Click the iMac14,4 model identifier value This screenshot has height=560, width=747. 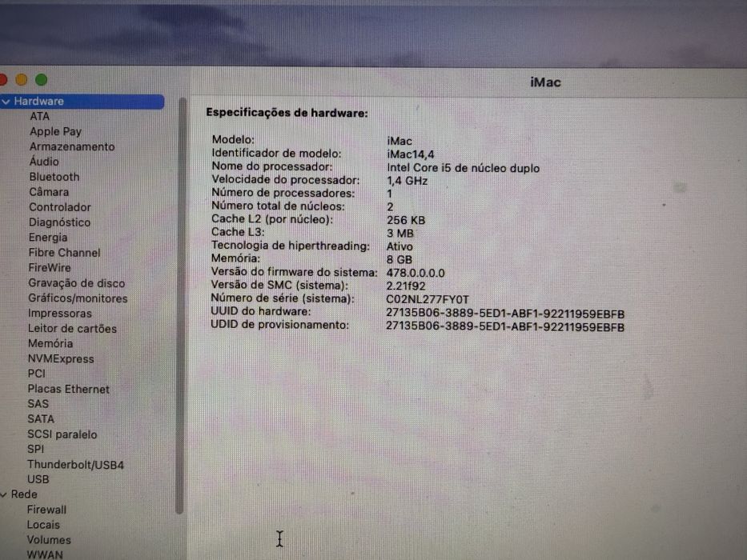click(x=411, y=154)
